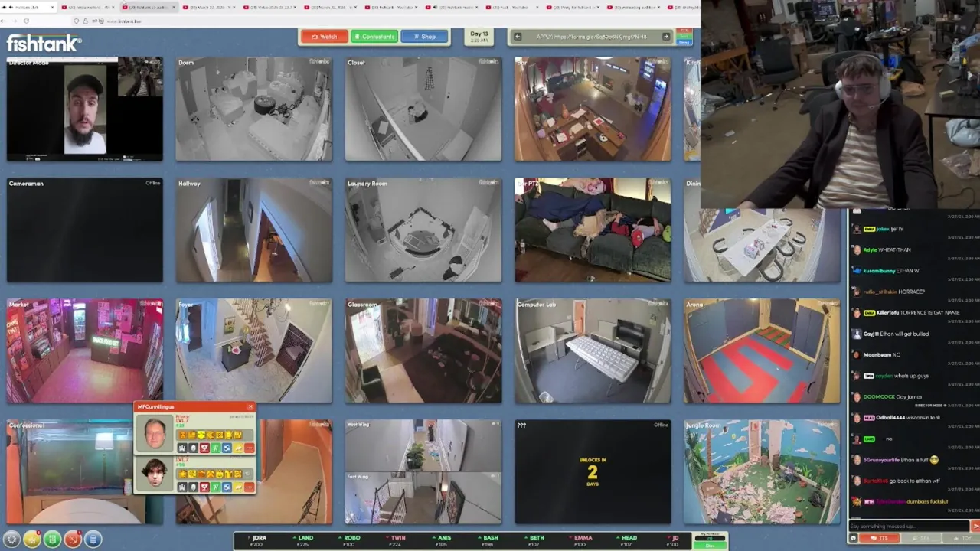Close the MFCunnilingus popup
This screenshot has width=980, height=551.
(x=250, y=407)
